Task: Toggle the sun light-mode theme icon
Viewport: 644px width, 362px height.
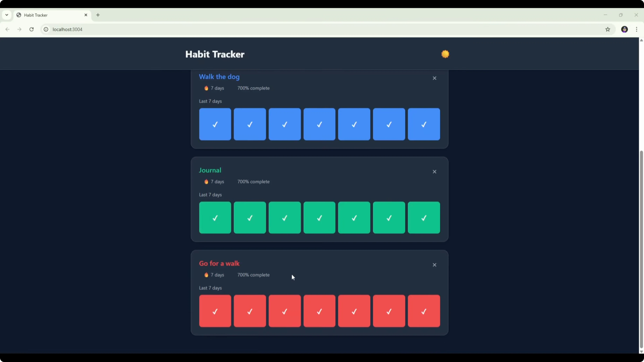Action: pos(445,54)
